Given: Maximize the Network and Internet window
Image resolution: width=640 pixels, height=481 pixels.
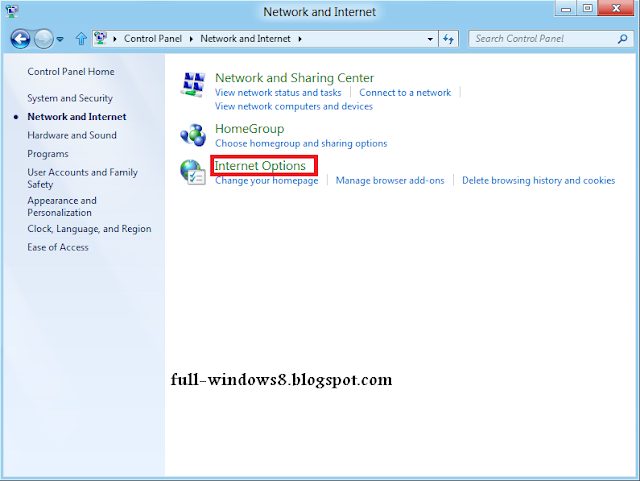Looking at the screenshot, I should pyautogui.click(x=587, y=9).
